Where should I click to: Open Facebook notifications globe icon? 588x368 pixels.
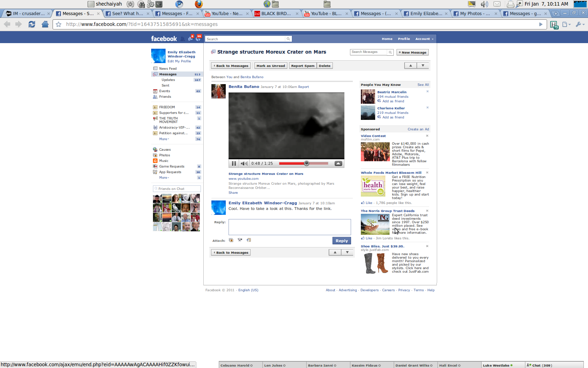[x=198, y=39]
